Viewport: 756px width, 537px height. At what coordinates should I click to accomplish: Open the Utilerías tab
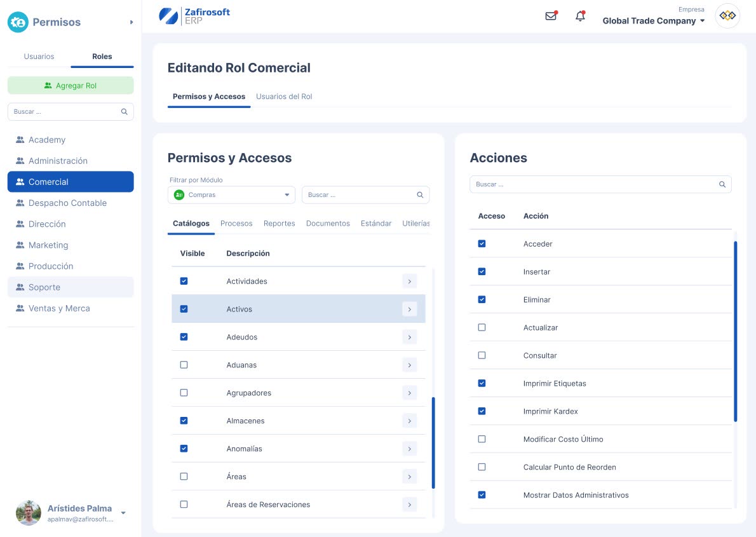pyautogui.click(x=415, y=224)
